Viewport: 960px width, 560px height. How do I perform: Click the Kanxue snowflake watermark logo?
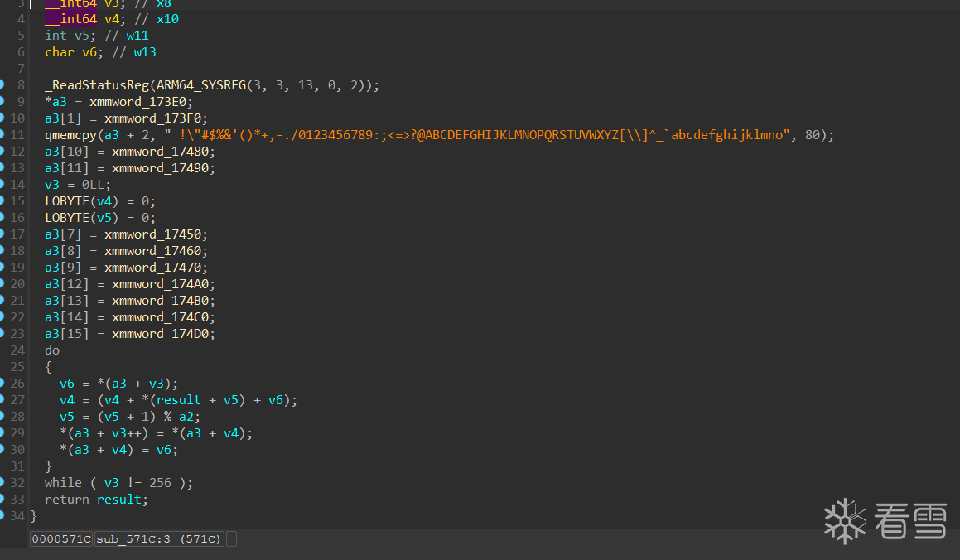coord(844,520)
